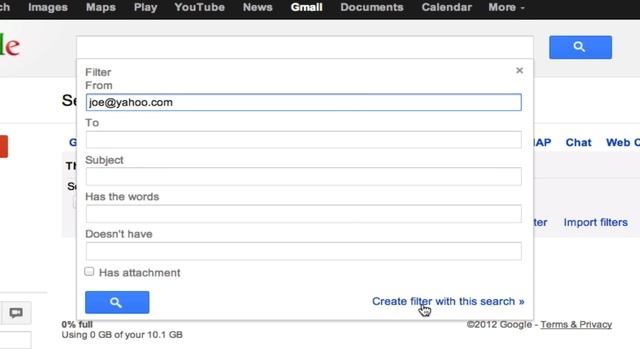
Task: Tick the Has attachment checkbox
Action: pyautogui.click(x=89, y=271)
